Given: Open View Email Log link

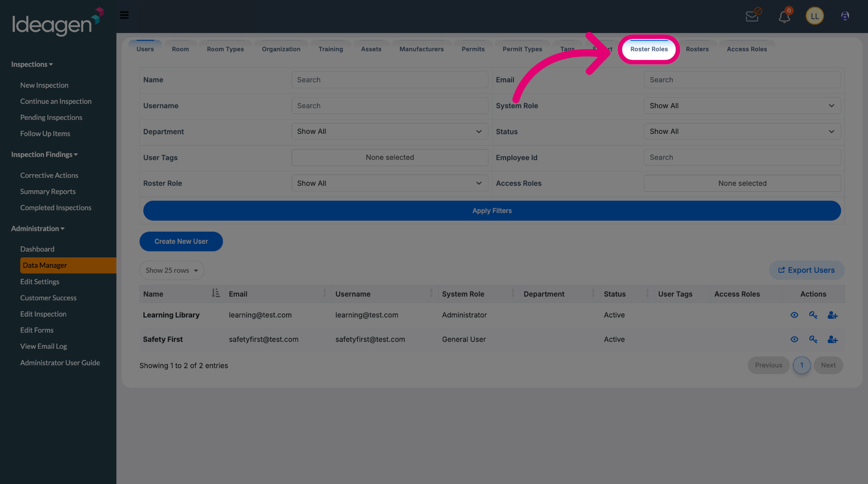Looking at the screenshot, I should point(43,346).
